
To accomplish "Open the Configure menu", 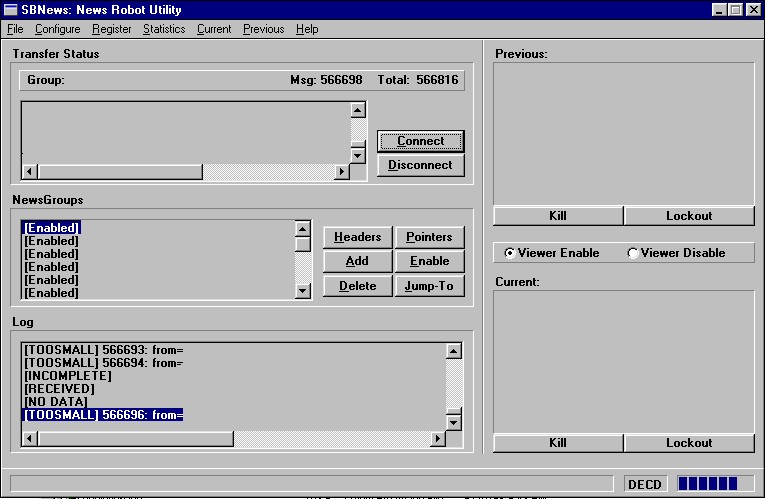I will click(x=57, y=29).
